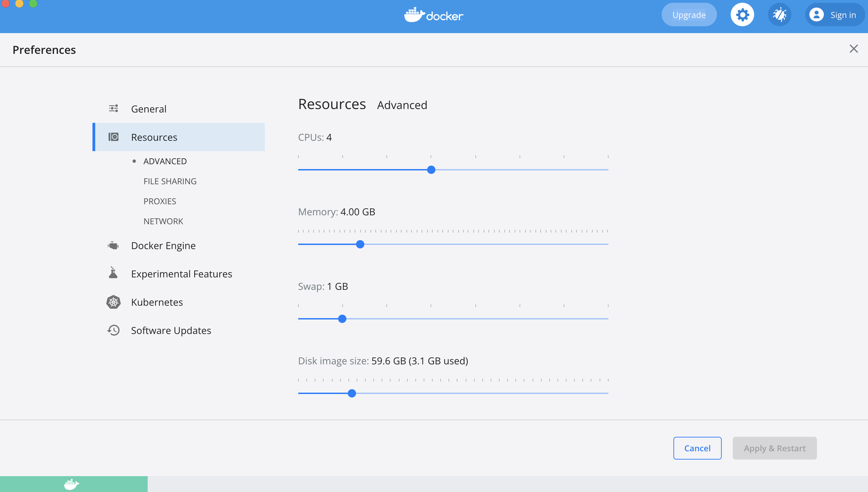
Task: Click Apply & Restart button
Action: tap(775, 448)
